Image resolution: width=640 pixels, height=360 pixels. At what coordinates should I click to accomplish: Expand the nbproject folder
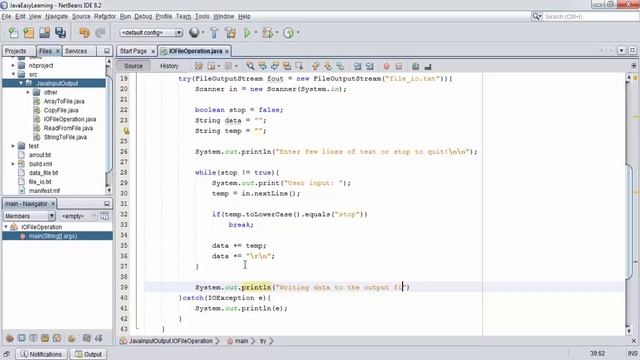coord(13,65)
